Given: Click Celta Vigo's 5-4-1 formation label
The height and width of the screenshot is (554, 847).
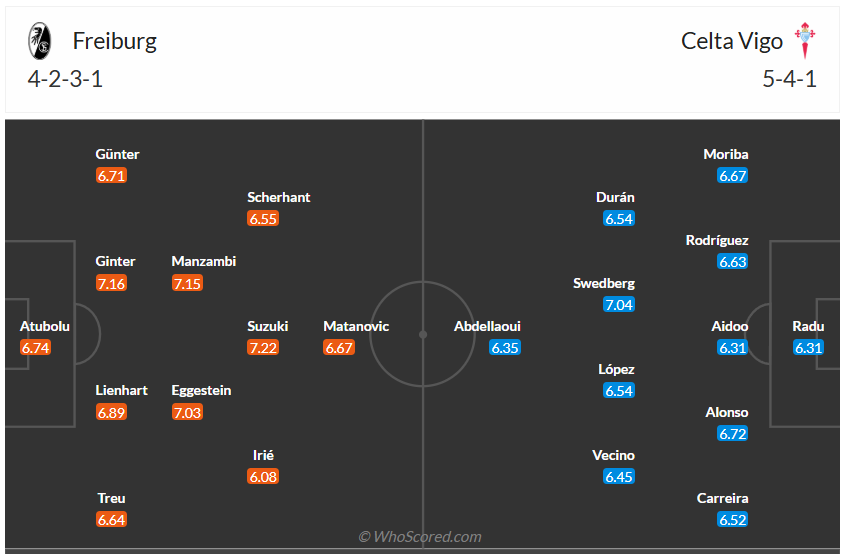Looking at the screenshot, I should tap(789, 80).
